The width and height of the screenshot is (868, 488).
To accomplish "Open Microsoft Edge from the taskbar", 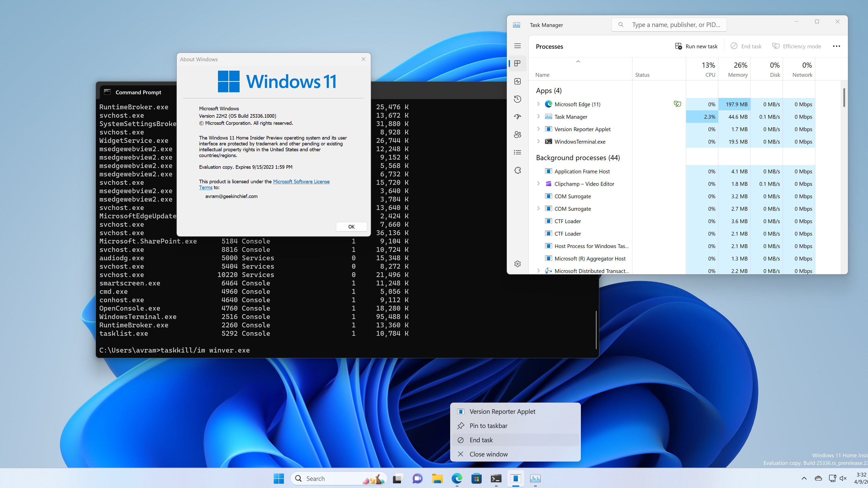I will pos(457,478).
